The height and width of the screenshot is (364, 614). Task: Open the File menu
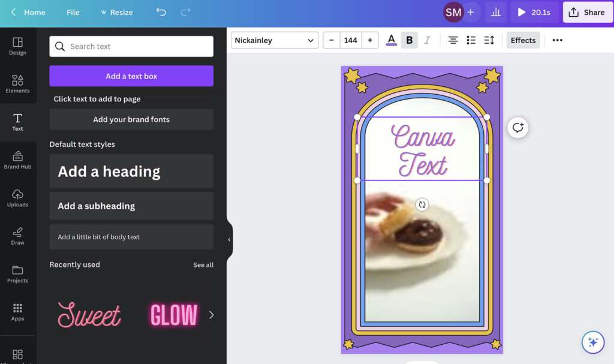(x=73, y=12)
